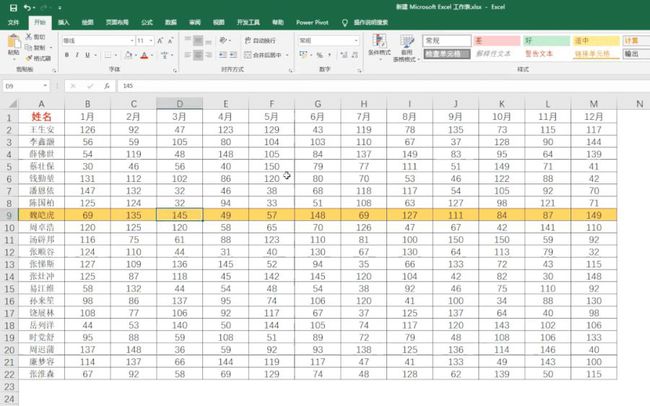Open the clipboard group dialog launcher

pyautogui.click(x=54, y=71)
